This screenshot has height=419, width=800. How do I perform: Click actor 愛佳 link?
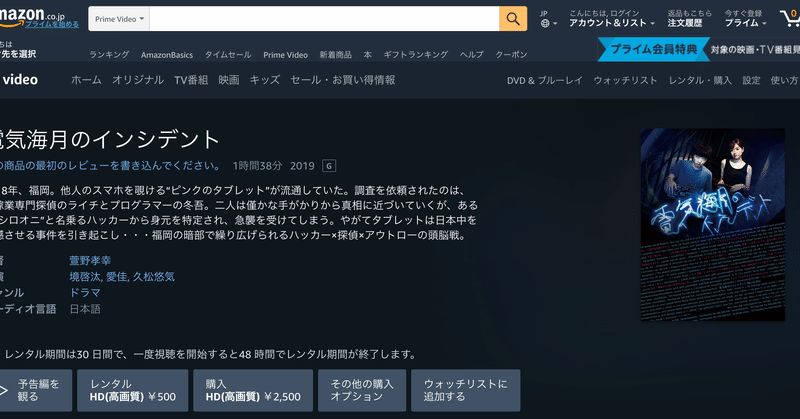pyautogui.click(x=116, y=277)
